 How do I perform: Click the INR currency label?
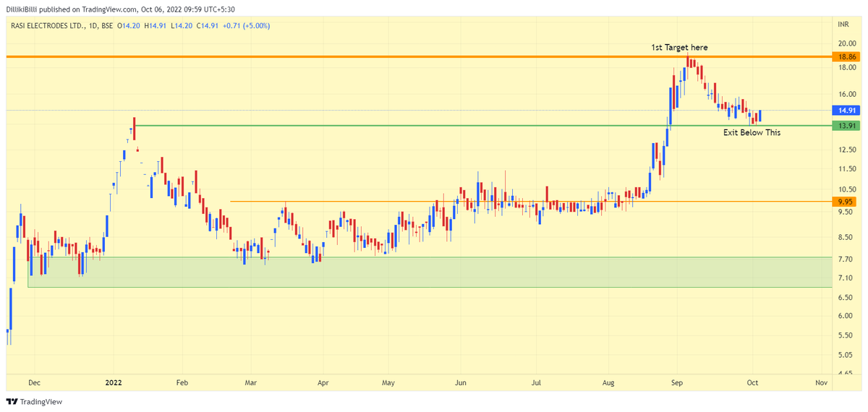pos(843,25)
